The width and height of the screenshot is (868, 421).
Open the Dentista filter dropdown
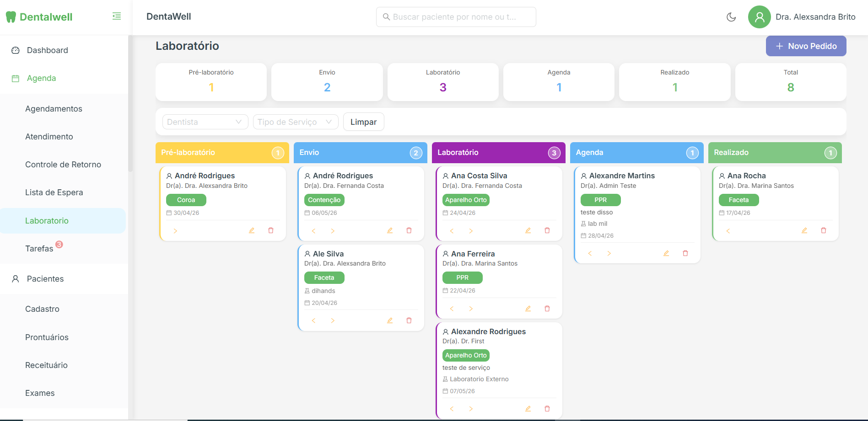tap(205, 122)
